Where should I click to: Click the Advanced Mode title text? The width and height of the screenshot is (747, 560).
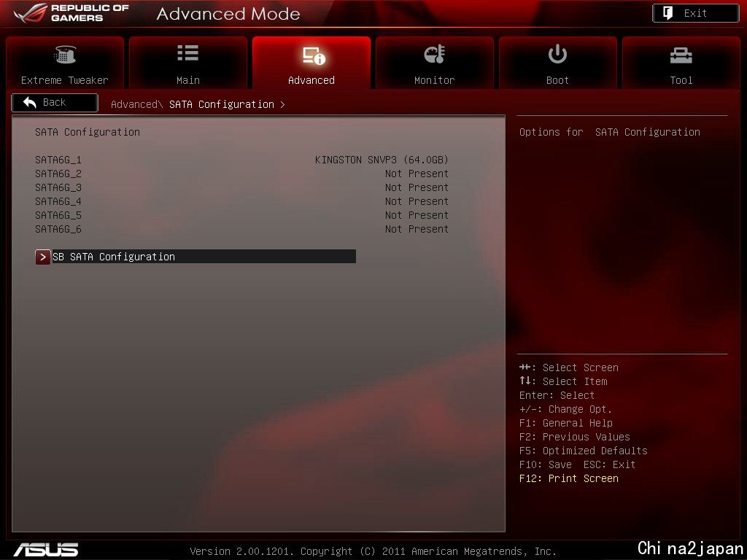tap(228, 14)
